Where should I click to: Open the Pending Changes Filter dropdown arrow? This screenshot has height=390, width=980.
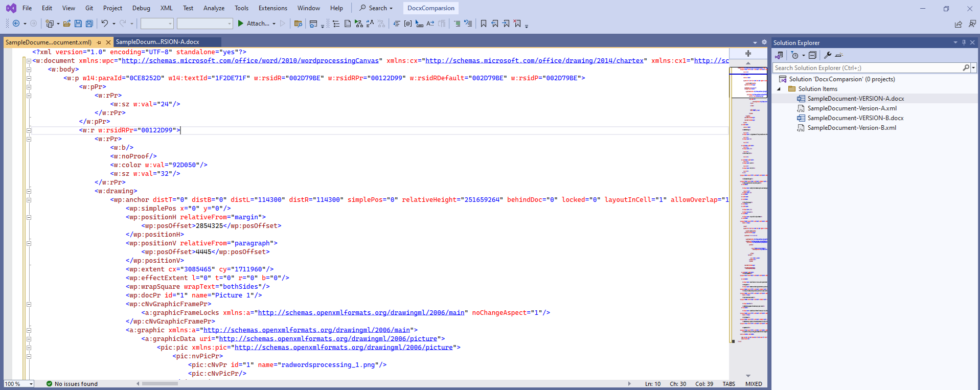pos(803,55)
